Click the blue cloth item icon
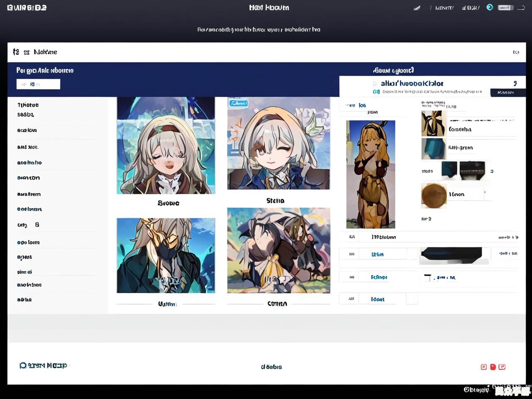 pyautogui.click(x=433, y=149)
